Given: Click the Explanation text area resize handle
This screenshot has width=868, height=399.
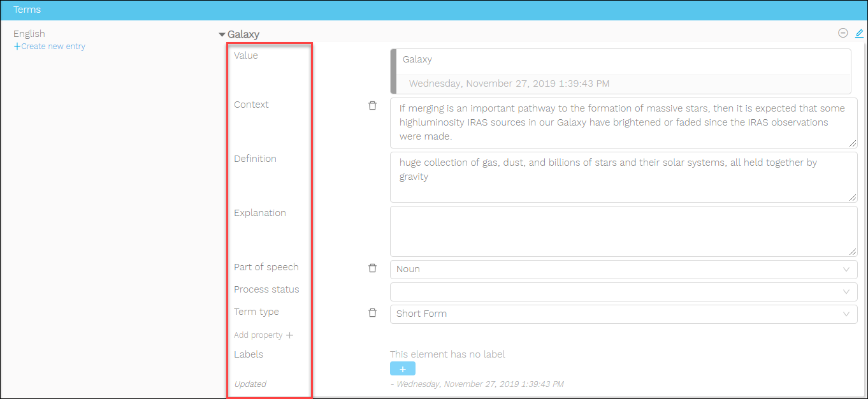Looking at the screenshot, I should pyautogui.click(x=853, y=252).
